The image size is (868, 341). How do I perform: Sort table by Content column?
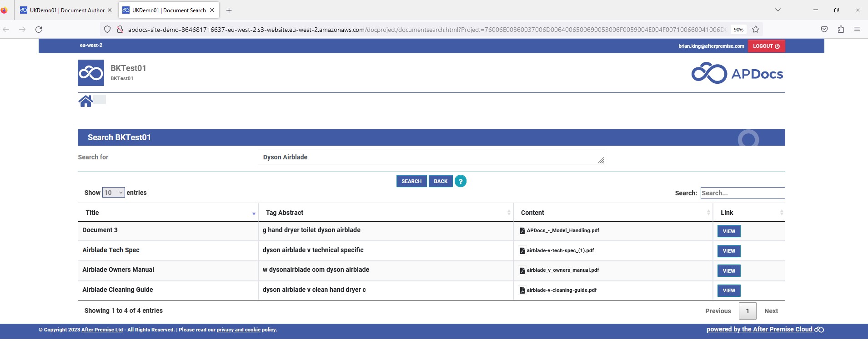(x=613, y=213)
